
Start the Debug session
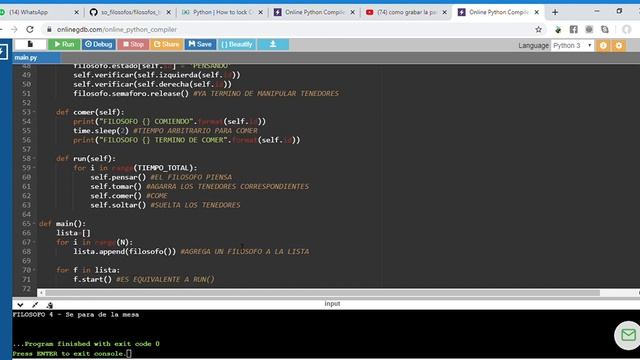[x=98, y=44]
